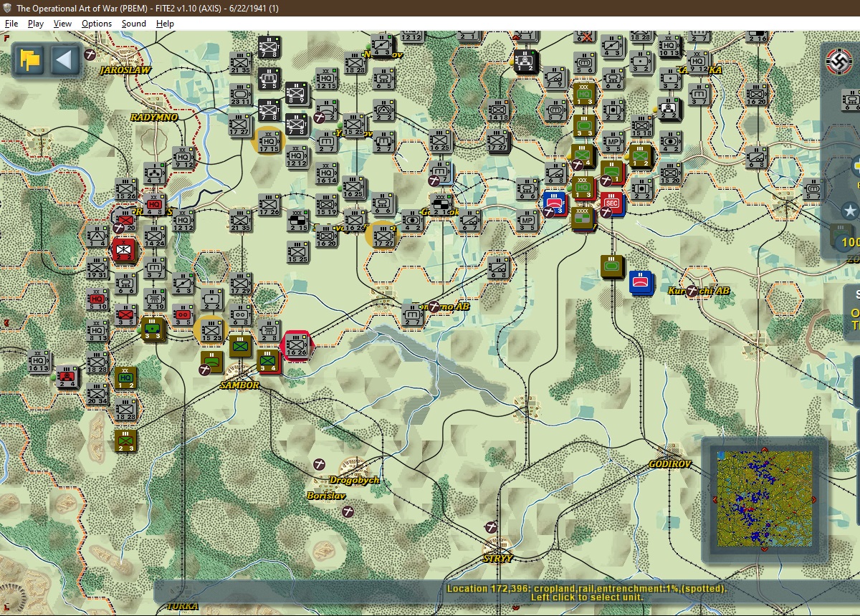Click the RADYMNO city label
The height and width of the screenshot is (616, 860).
coord(154,117)
